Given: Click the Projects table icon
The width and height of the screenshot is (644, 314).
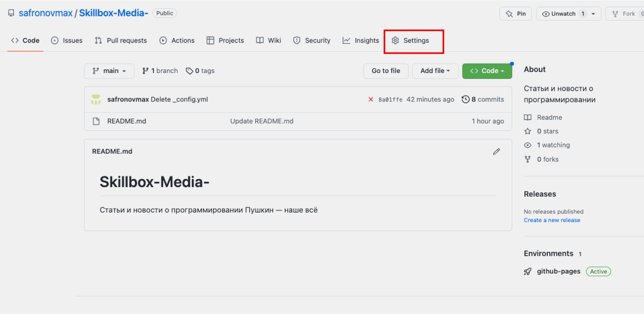Looking at the screenshot, I should (210, 41).
